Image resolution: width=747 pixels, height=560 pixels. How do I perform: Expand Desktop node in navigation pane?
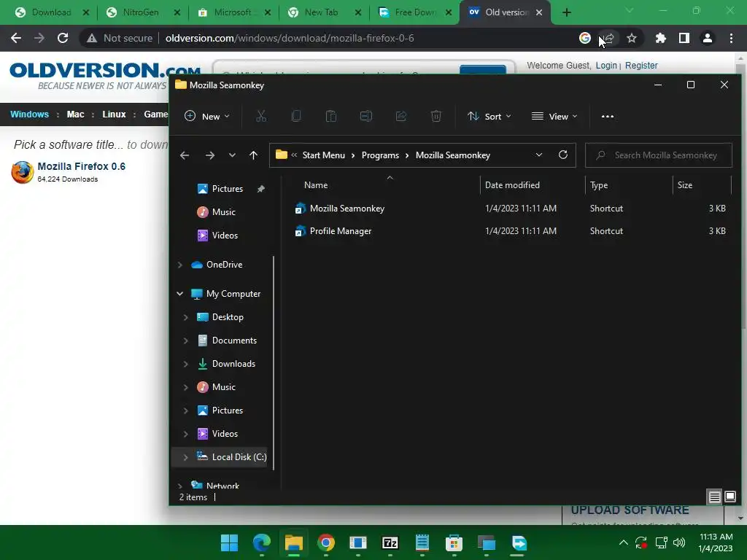click(186, 317)
